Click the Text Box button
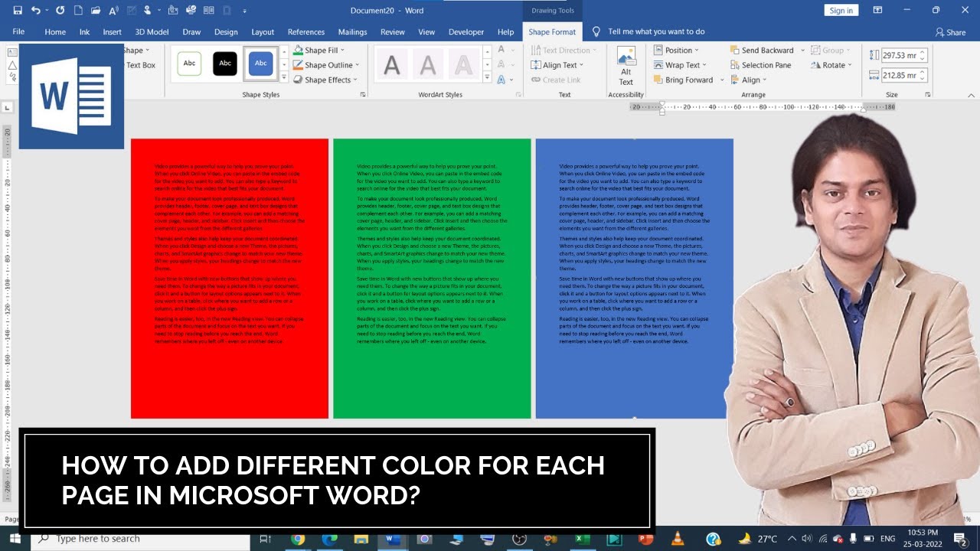 pos(140,65)
